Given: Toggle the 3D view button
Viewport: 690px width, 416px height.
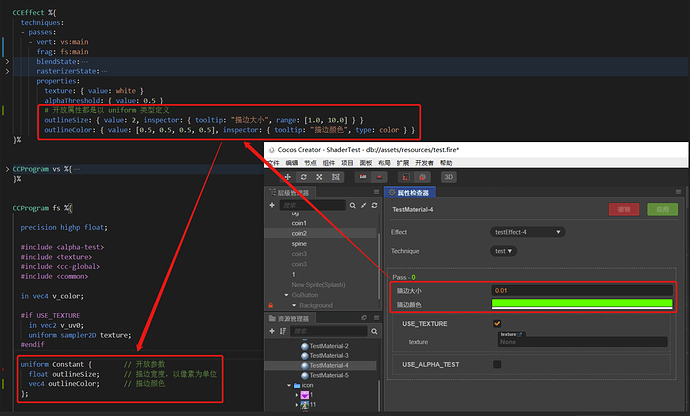Looking at the screenshot, I should 448,177.
